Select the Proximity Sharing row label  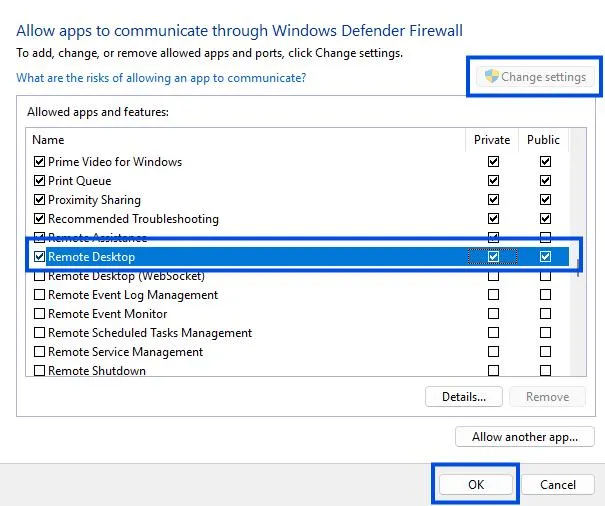coord(94,200)
